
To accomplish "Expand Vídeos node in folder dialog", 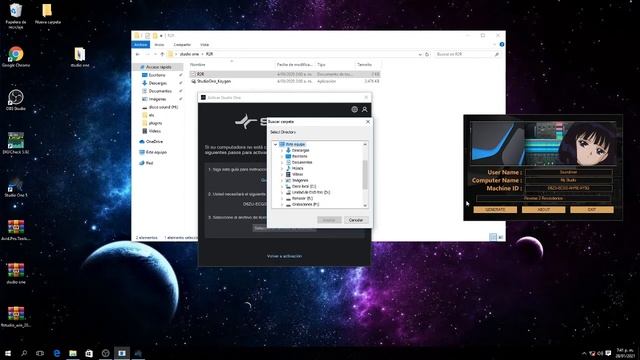I will click(282, 174).
